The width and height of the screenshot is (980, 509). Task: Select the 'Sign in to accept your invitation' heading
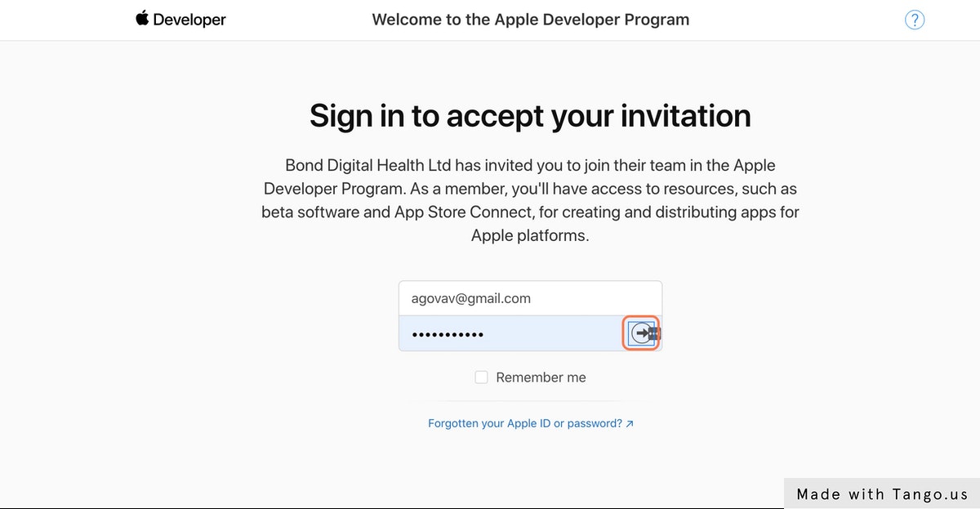pos(530,116)
